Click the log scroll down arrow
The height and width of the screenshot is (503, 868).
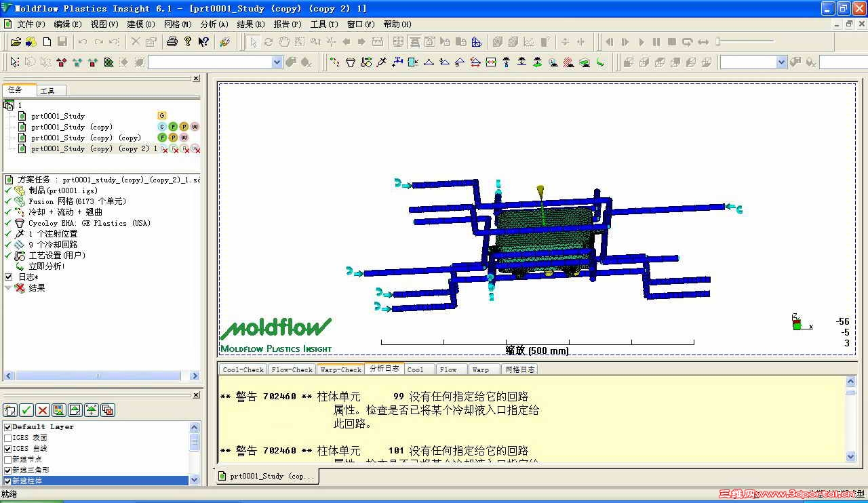(x=851, y=457)
